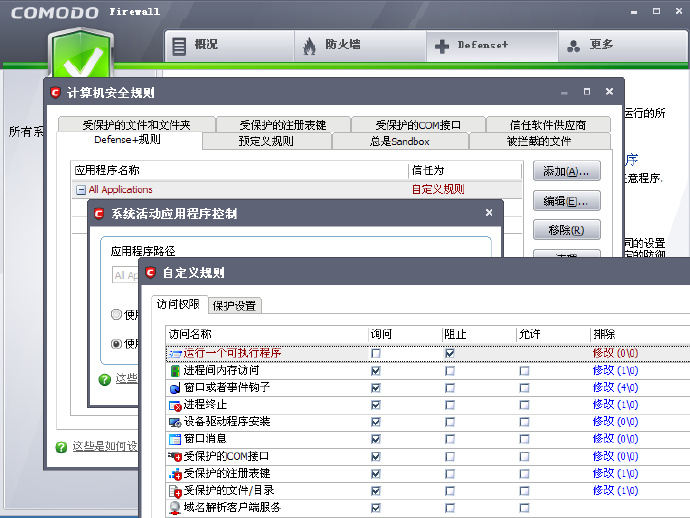Click the 受保护的注册表键 registry icon
This screenshot has height=518, width=690.
tap(175, 474)
